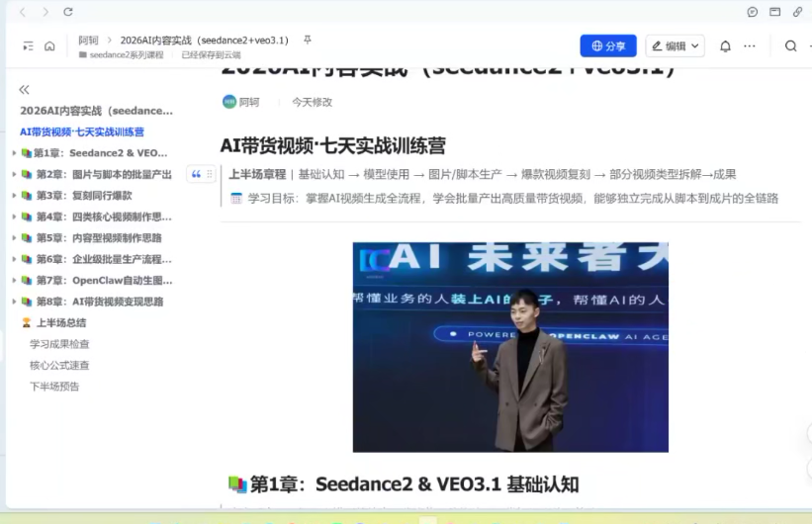Expand 第1章 Seedance2 & VEO outline item

14,152
